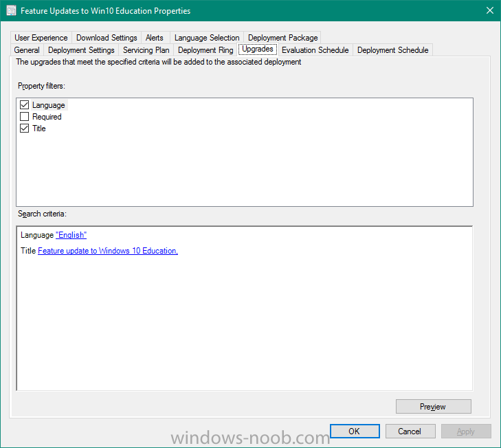The height and width of the screenshot is (448, 501).
Task: Enable the Required property filter checkbox
Action: pyautogui.click(x=24, y=117)
